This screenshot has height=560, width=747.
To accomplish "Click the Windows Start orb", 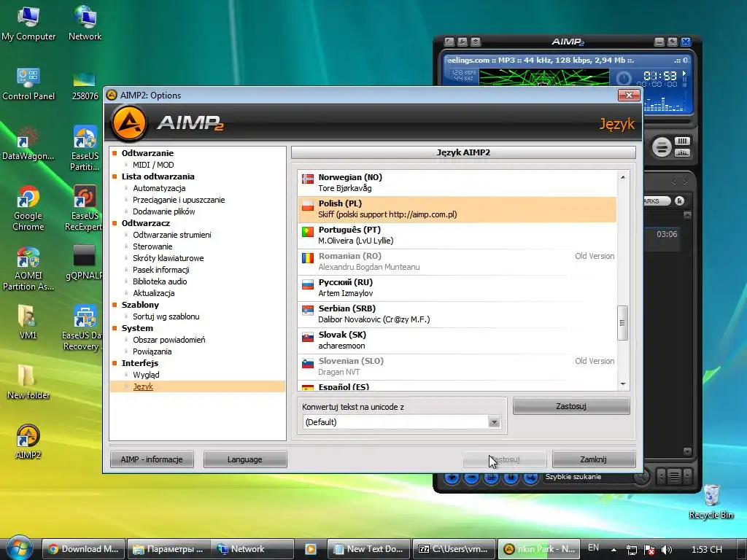I will point(19,548).
